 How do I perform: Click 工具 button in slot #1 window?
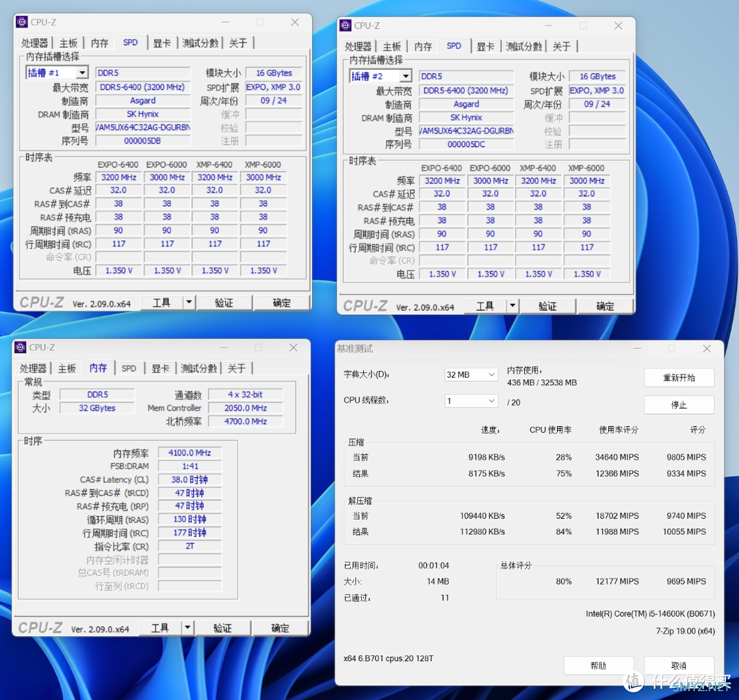[161, 302]
